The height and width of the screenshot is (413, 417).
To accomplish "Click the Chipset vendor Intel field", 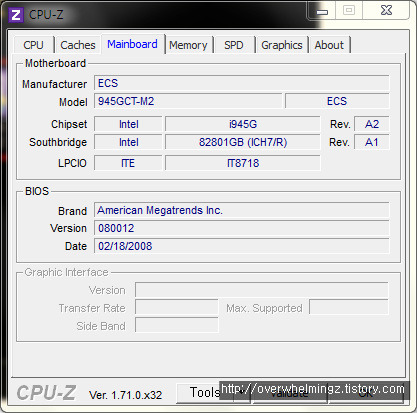I will pos(128,124).
